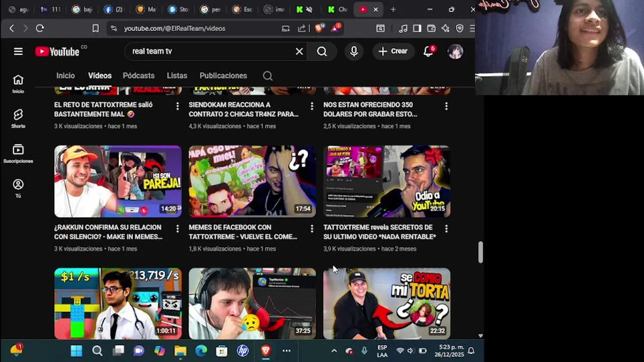Switch to the channel Inicio tab
Screen dimensions: 644x362
(x=65, y=75)
